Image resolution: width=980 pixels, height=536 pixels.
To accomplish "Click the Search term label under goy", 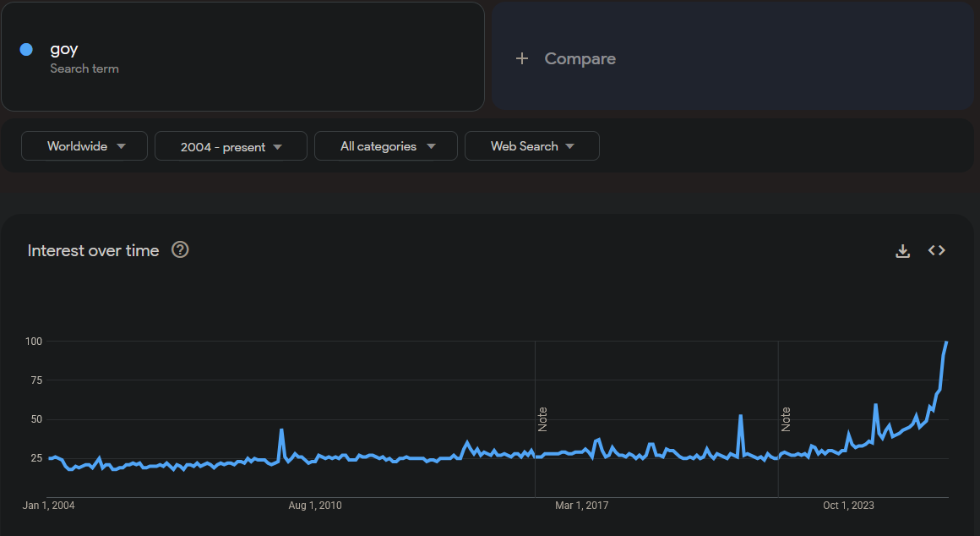I will coord(84,68).
